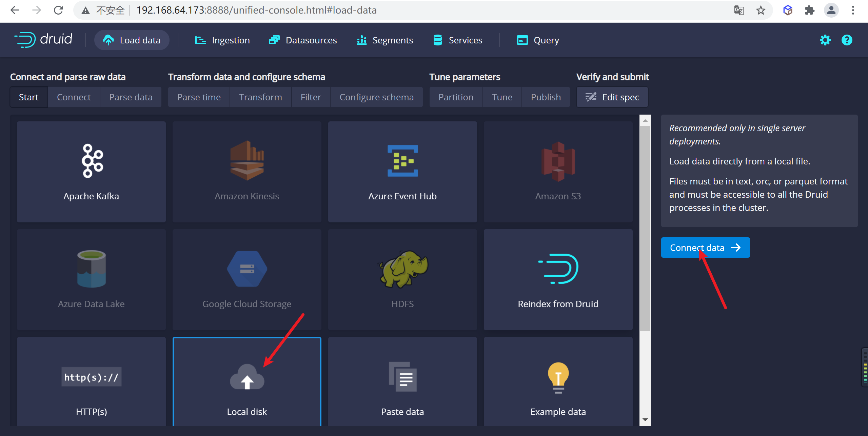868x436 pixels.
Task: Pick the Reindex from Druid tile
Action: tap(558, 280)
